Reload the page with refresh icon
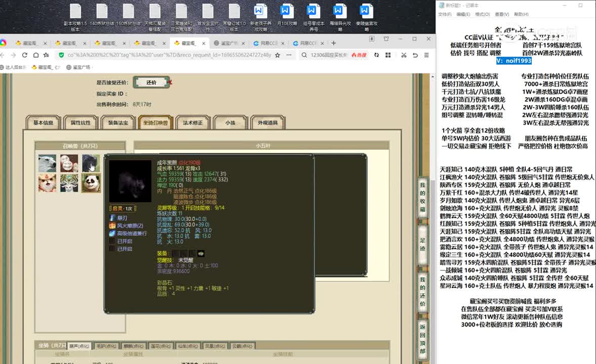The width and height of the screenshot is (596, 364). pyautogui.click(x=25, y=55)
